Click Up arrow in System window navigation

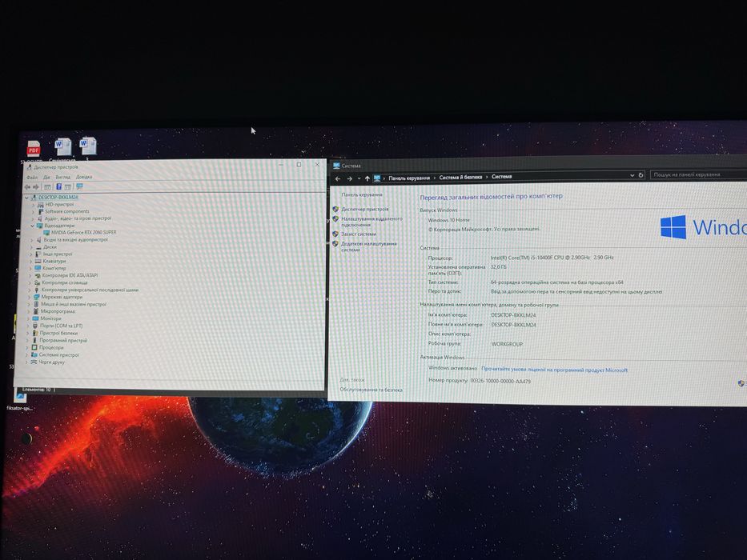(367, 178)
